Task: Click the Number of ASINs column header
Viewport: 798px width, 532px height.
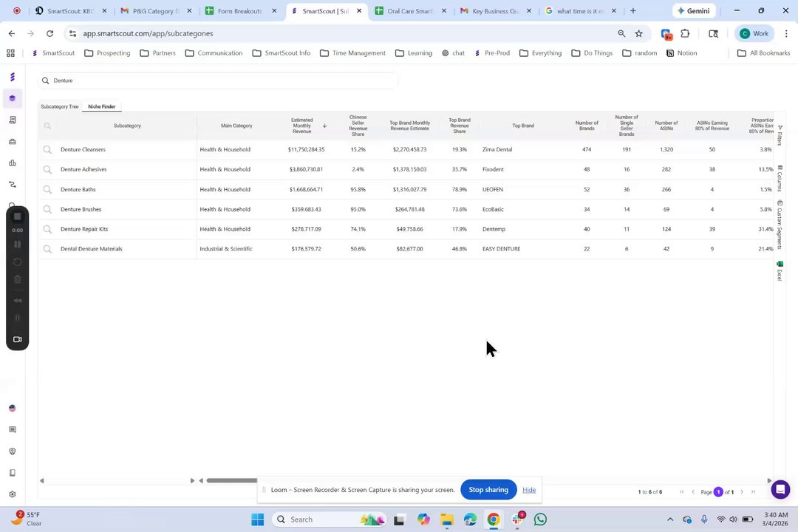Action: pos(666,126)
